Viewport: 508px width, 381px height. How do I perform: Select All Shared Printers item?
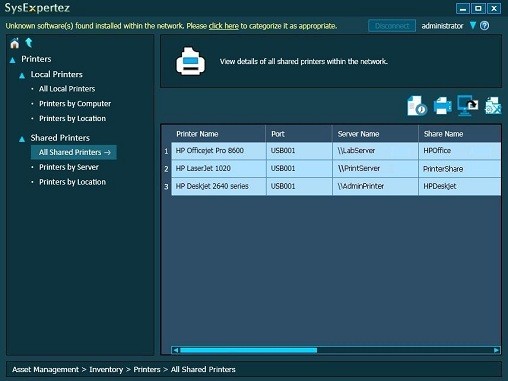click(x=74, y=152)
